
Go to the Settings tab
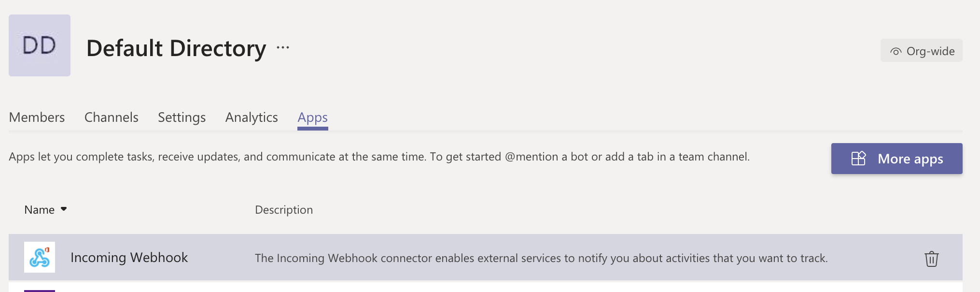pos(182,117)
